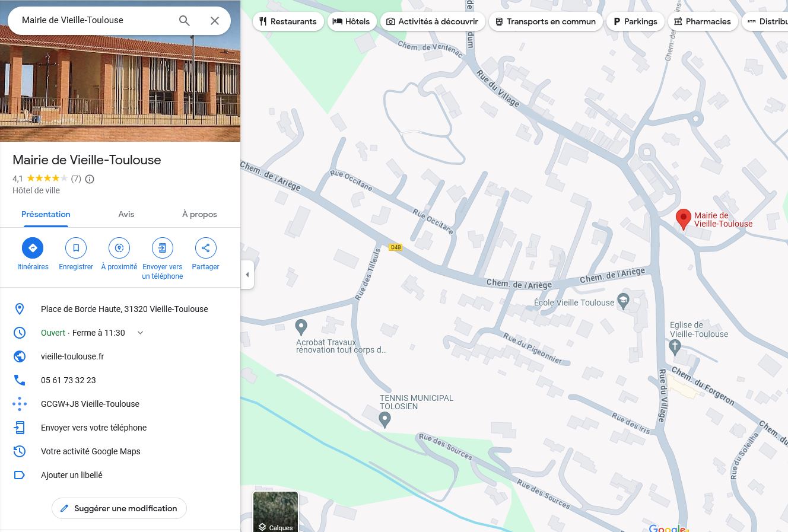Click the Rue des Iris label

coord(631,422)
